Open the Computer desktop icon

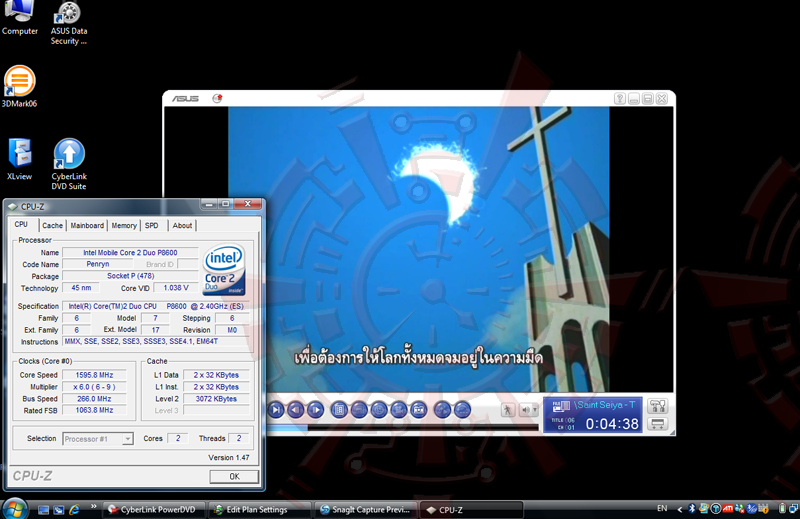19,18
